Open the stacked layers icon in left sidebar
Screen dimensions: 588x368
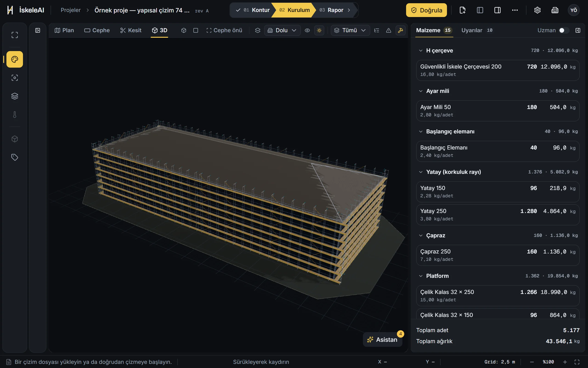[14, 96]
